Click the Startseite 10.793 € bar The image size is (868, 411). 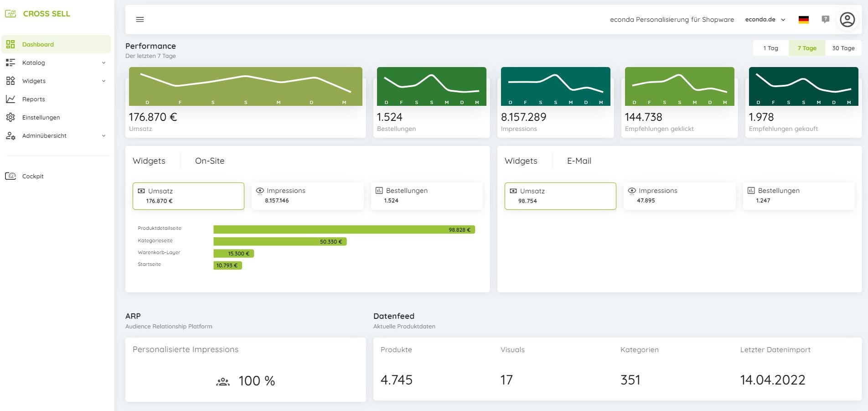click(227, 265)
